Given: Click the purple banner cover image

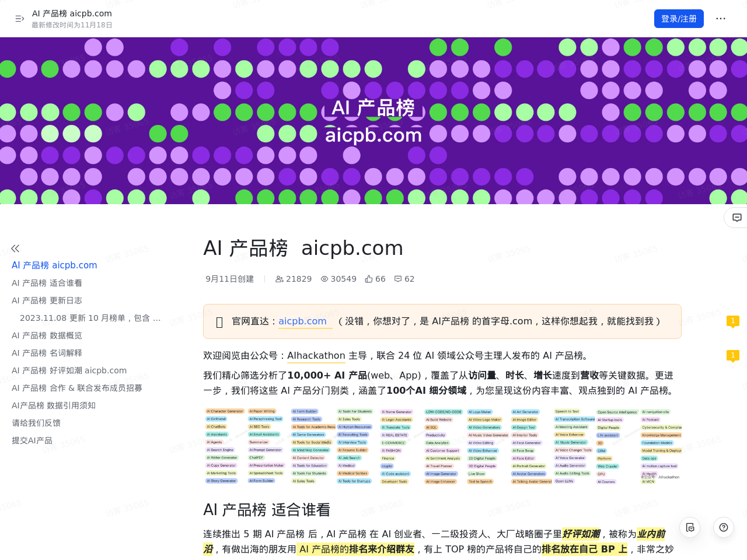Looking at the screenshot, I should click(373, 121).
